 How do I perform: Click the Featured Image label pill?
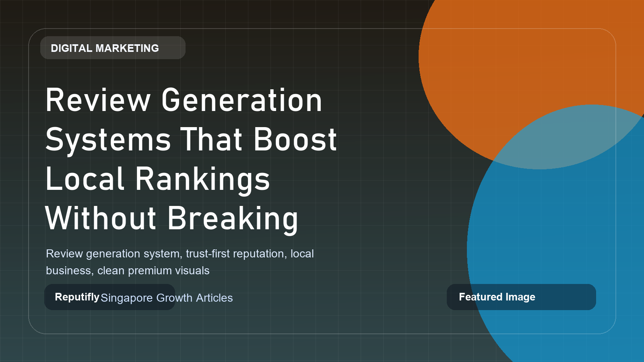tap(521, 297)
